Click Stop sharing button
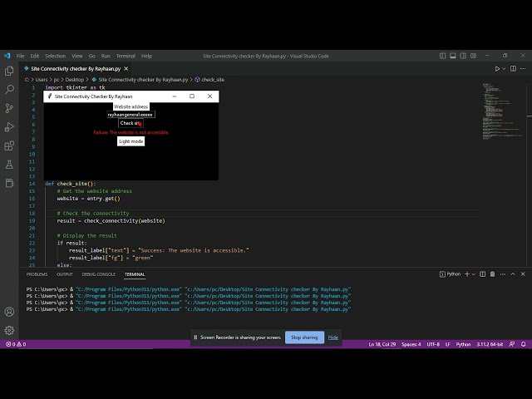The image size is (532, 399). [x=304, y=337]
